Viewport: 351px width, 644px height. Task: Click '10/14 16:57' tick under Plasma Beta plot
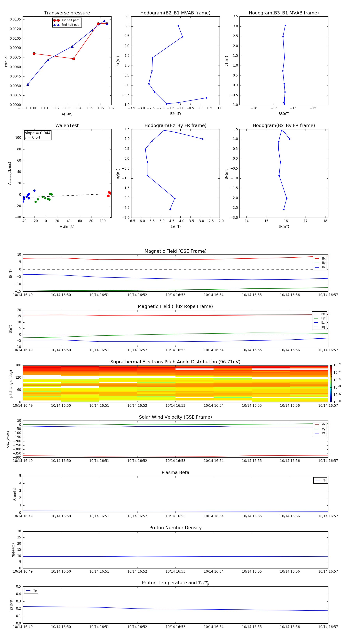[x=328, y=516]
